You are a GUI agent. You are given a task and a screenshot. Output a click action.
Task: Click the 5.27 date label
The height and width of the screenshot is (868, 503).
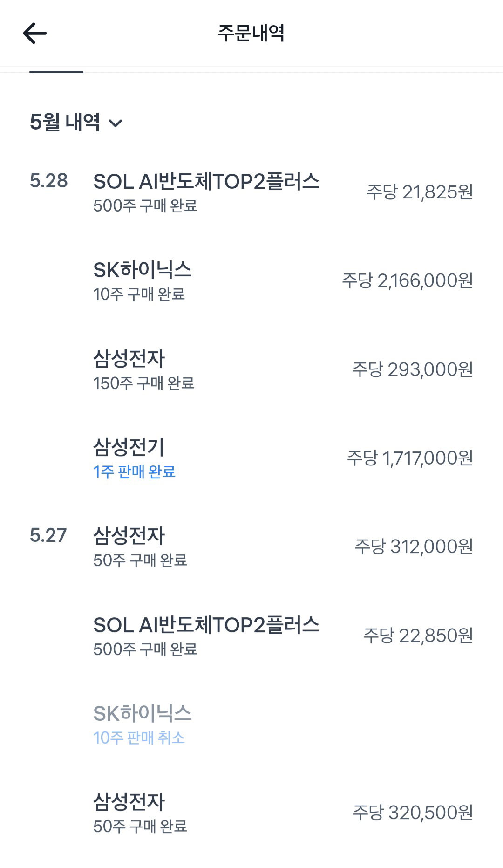[x=48, y=535]
